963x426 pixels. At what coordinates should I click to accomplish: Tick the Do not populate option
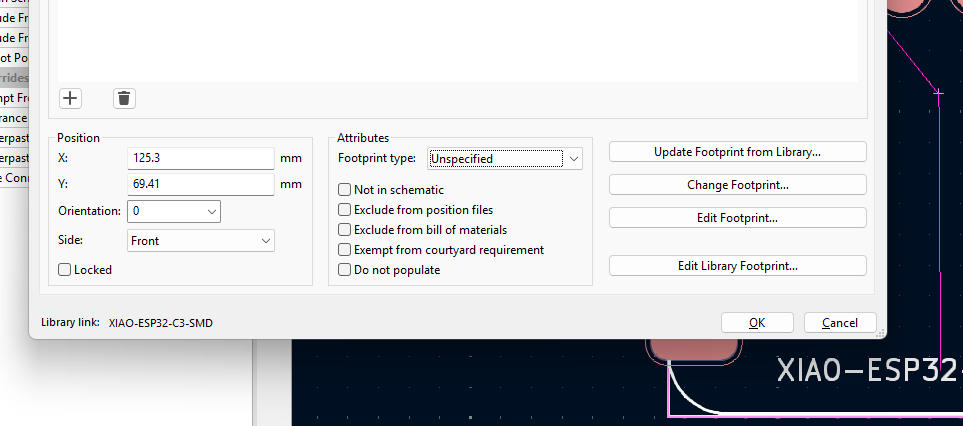pyautogui.click(x=345, y=270)
